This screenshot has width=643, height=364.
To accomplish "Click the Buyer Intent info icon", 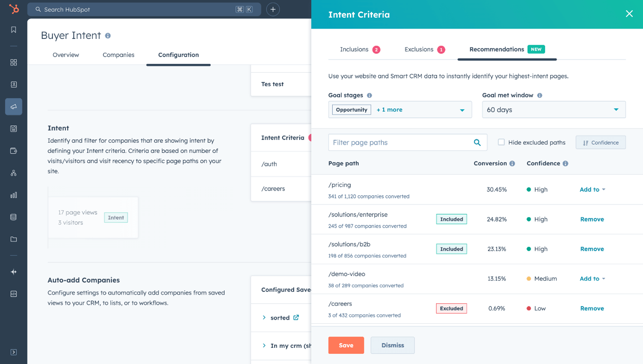I will point(108,36).
